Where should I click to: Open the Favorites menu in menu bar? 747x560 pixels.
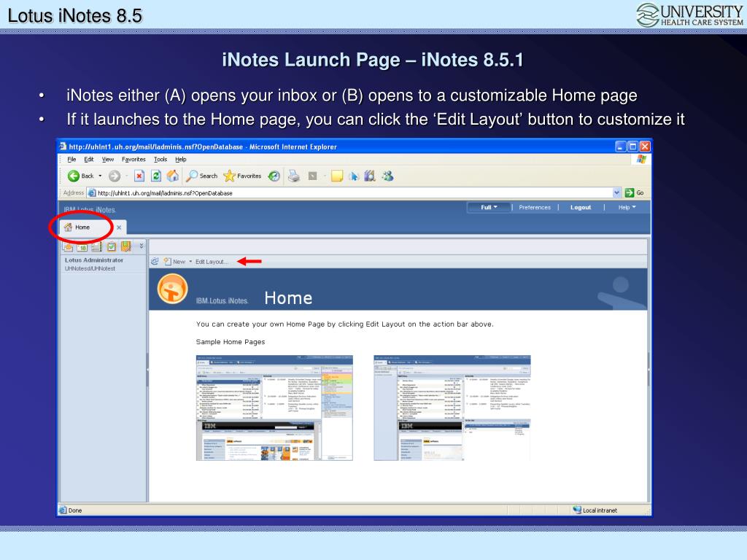click(x=133, y=160)
